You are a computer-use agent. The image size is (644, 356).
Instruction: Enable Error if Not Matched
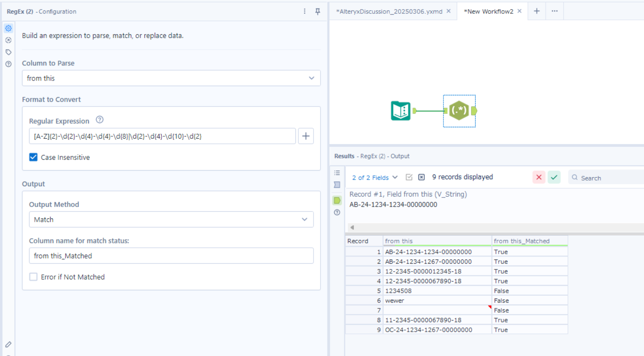click(x=33, y=277)
